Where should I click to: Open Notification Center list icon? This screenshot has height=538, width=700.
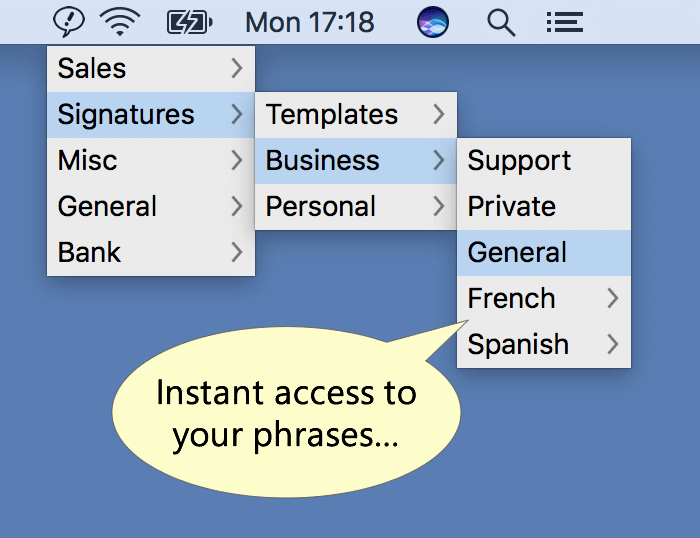pyautogui.click(x=565, y=22)
